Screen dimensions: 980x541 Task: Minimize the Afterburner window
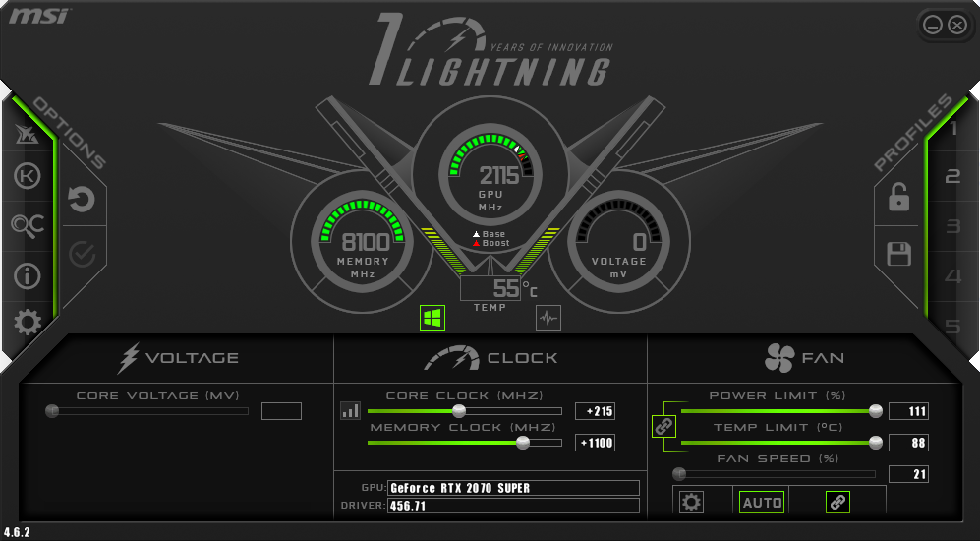pyautogui.click(x=933, y=25)
